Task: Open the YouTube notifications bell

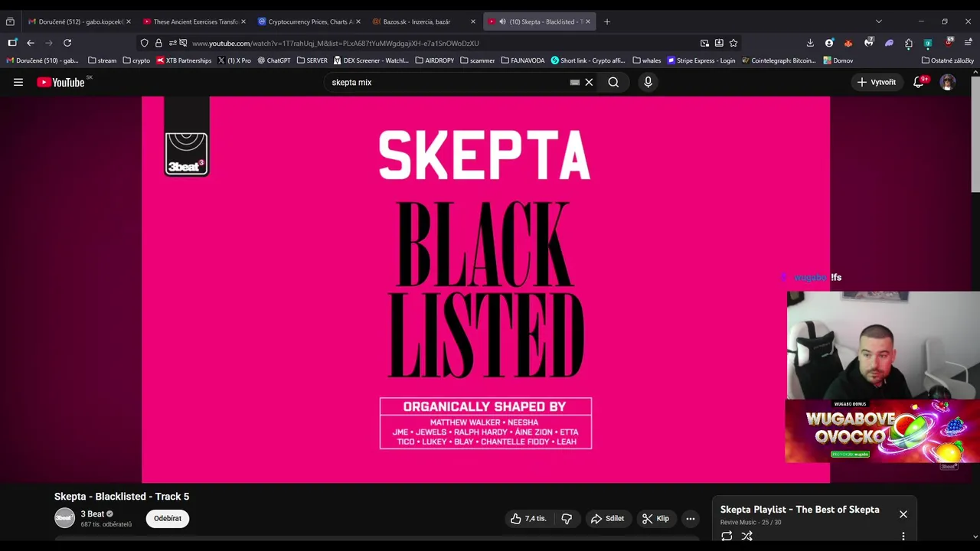Action: tap(919, 82)
